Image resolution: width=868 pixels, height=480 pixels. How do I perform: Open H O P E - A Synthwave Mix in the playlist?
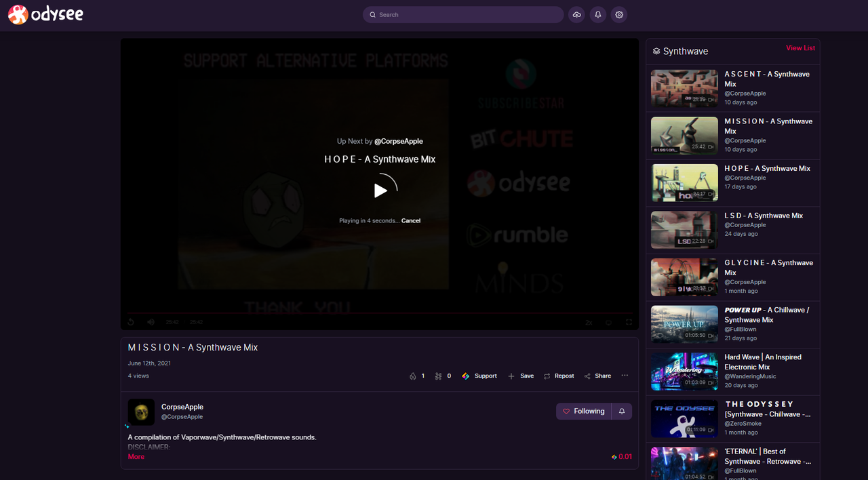click(x=768, y=168)
